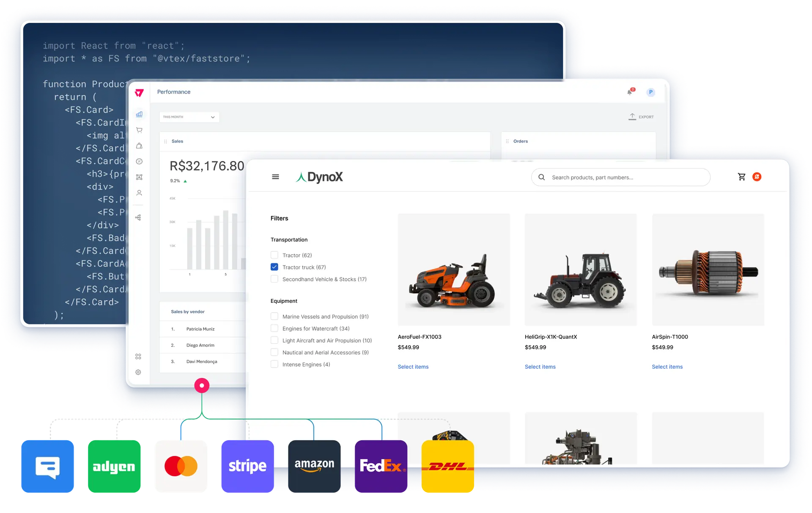The image size is (812, 513).
Task: Open the orders bag icon in the sidebar
Action: pos(138,145)
